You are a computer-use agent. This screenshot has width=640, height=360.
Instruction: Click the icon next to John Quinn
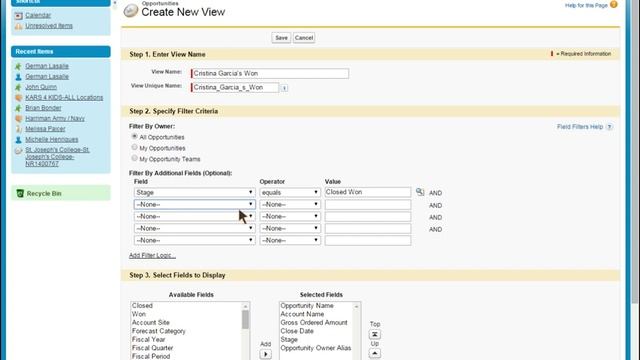pyautogui.click(x=18, y=87)
